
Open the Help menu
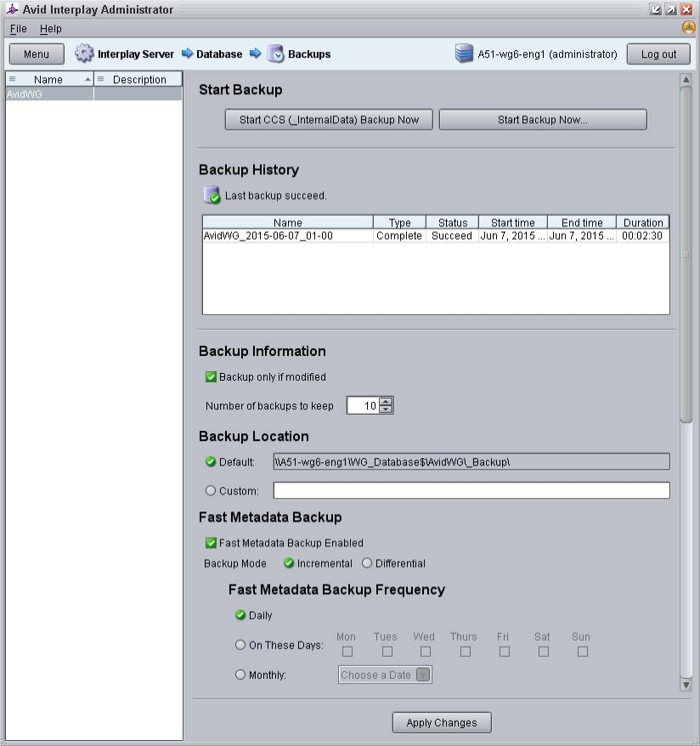click(50, 29)
